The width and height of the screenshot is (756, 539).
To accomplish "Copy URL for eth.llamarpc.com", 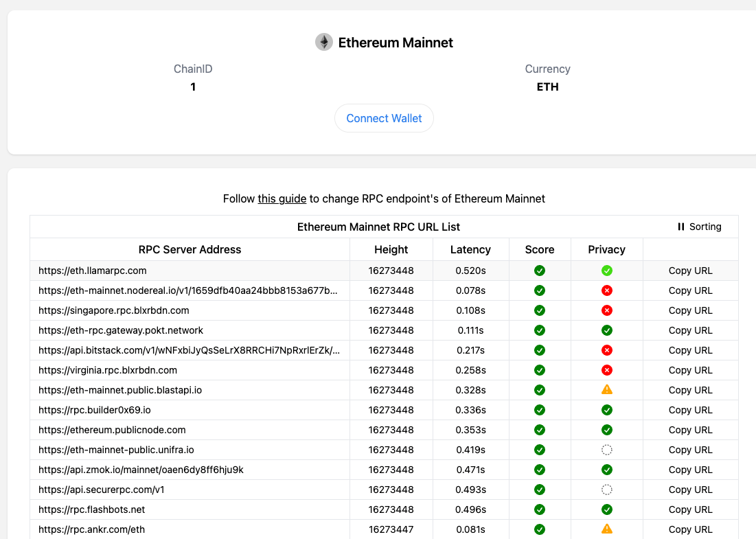I will pyautogui.click(x=691, y=271).
